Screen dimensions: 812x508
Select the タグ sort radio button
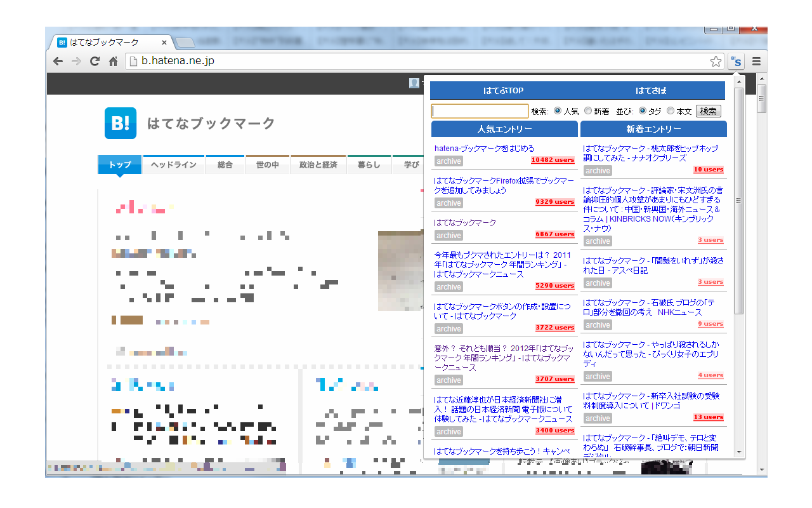pos(643,111)
